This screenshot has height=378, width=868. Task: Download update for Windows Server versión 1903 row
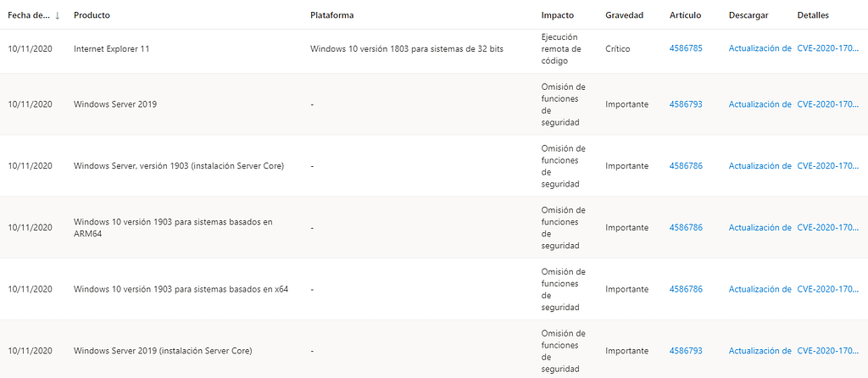(x=759, y=166)
